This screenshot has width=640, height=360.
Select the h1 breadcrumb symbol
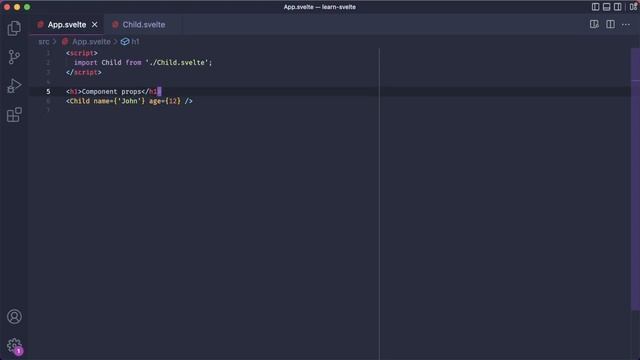coord(135,42)
